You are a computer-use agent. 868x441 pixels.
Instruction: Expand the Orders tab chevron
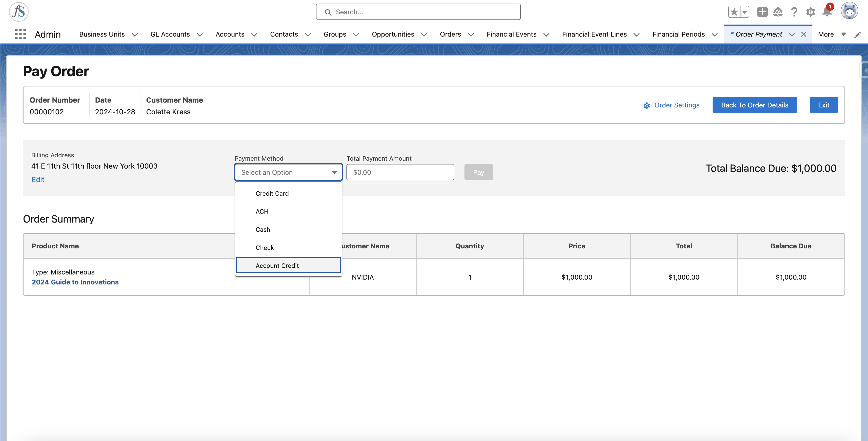click(x=471, y=35)
